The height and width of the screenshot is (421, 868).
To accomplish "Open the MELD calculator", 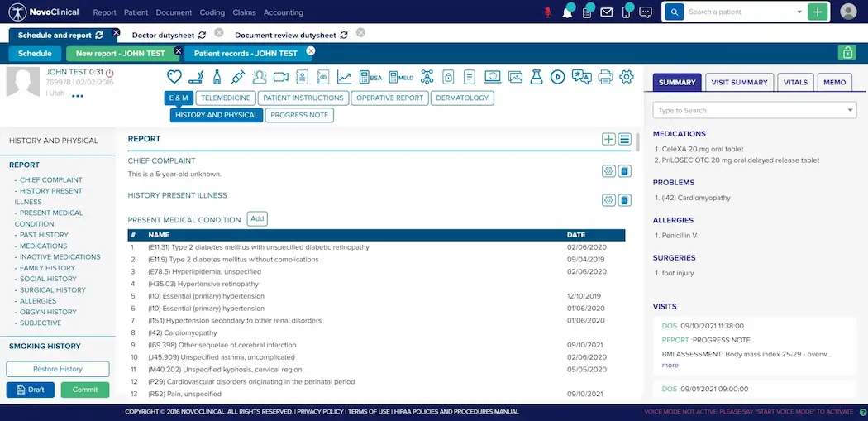I will coord(401,77).
